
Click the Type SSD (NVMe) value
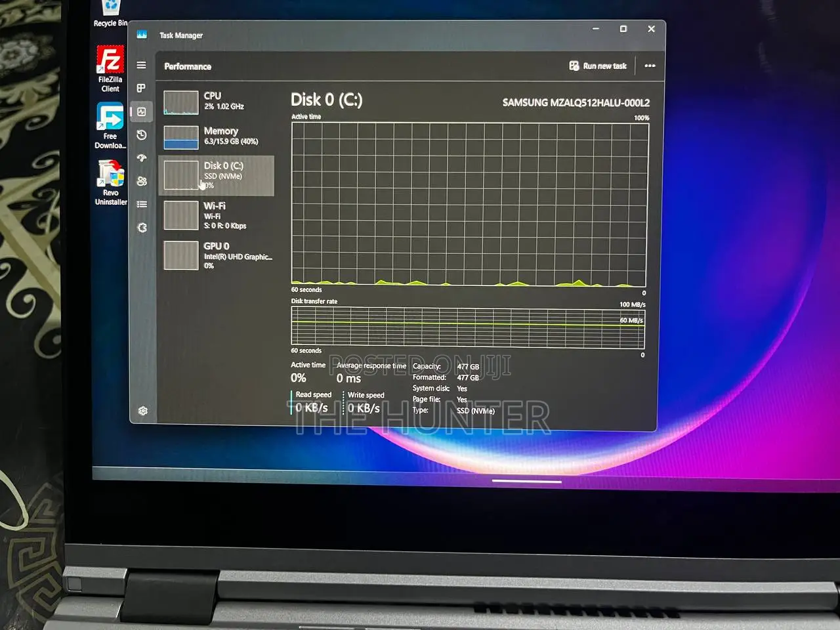pos(476,411)
